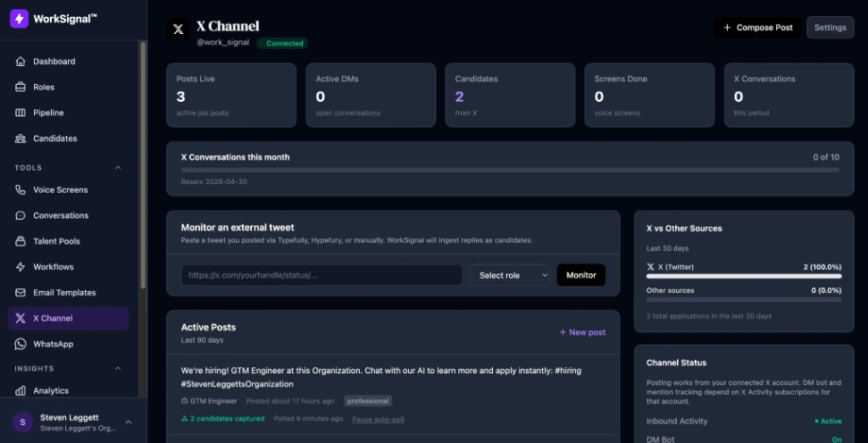Open Conversations via the chat bubble icon

click(21, 216)
